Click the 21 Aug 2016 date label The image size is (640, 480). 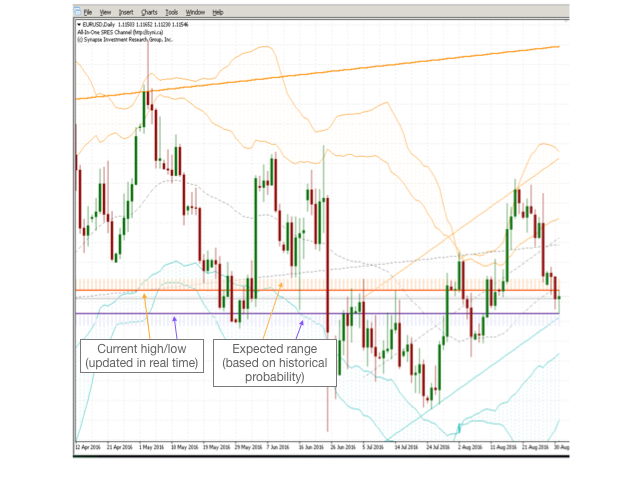[536, 447]
